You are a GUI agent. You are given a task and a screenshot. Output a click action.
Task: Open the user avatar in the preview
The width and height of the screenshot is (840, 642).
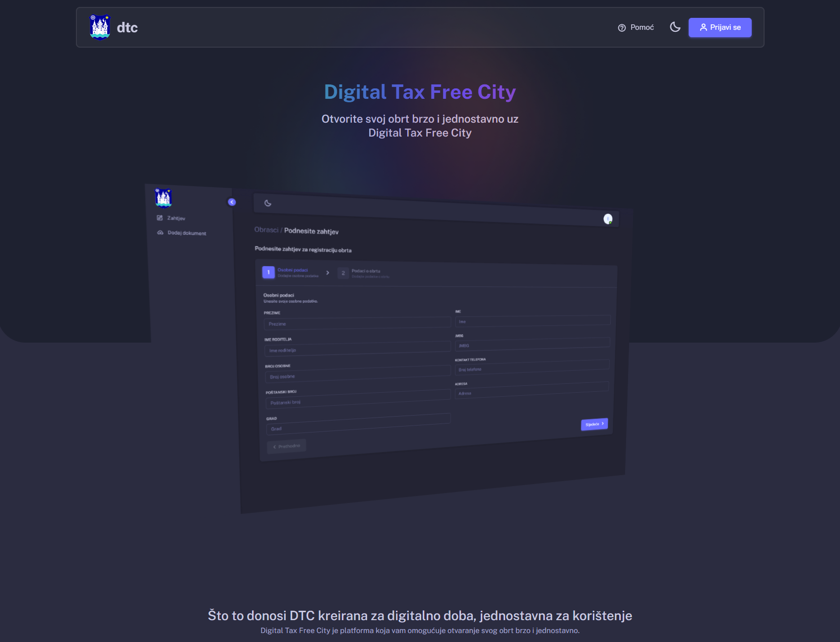[x=607, y=219]
